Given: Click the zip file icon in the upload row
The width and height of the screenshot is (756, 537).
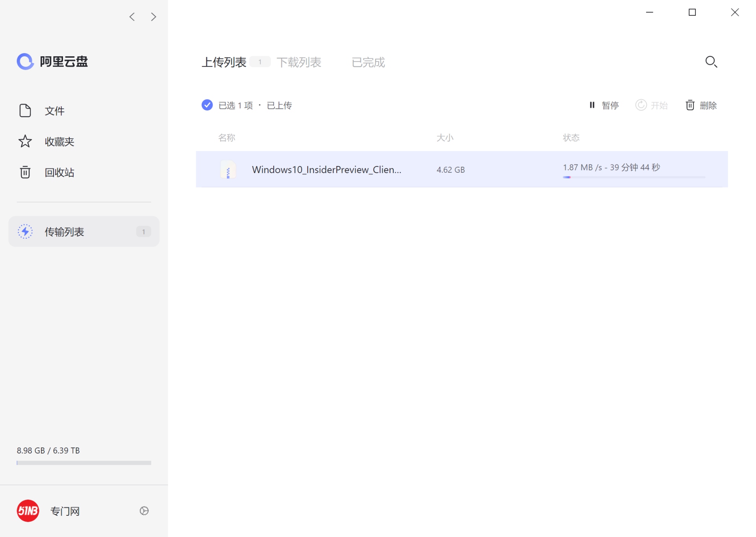Looking at the screenshot, I should 228,170.
